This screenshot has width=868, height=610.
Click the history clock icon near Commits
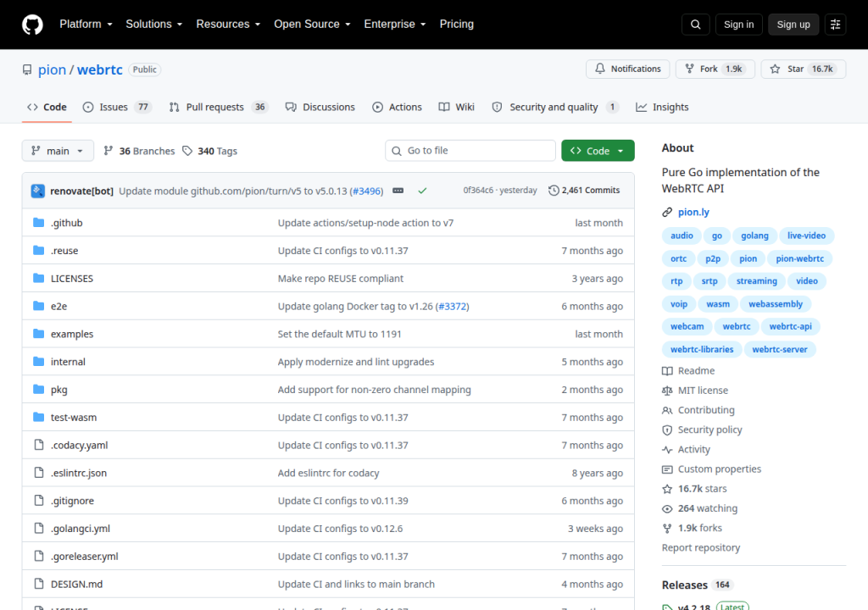554,191
